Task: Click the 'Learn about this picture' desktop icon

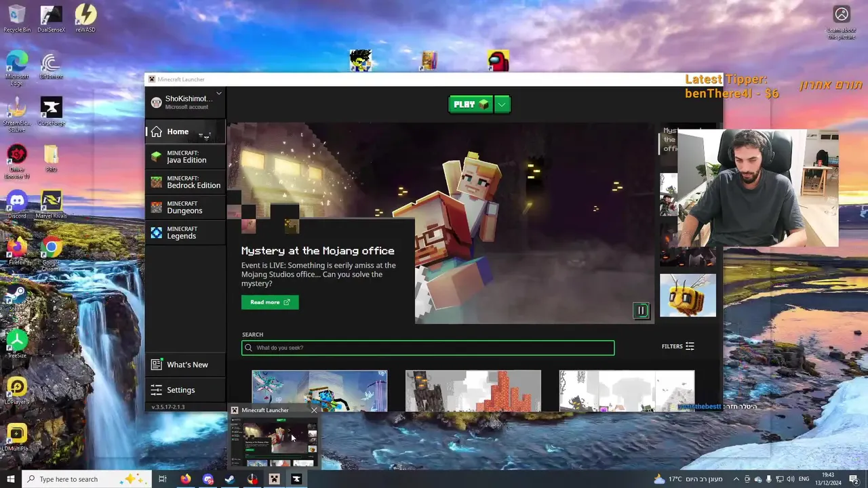Action: (842, 22)
